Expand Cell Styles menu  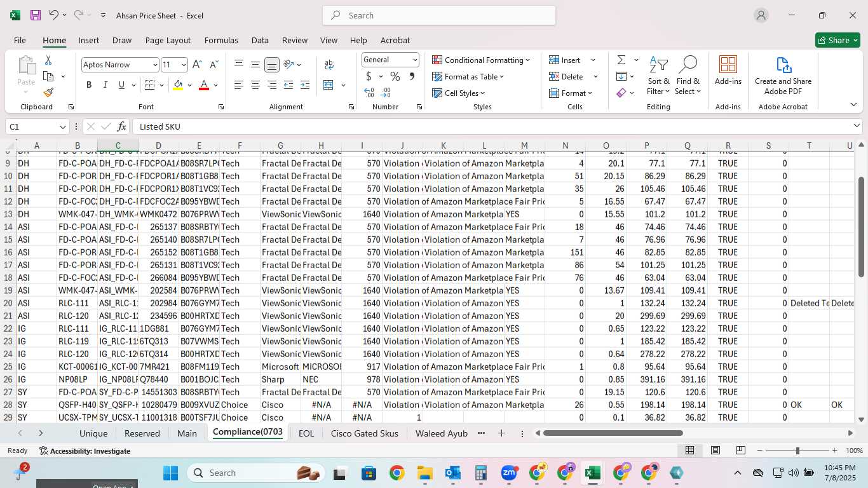tap(459, 93)
